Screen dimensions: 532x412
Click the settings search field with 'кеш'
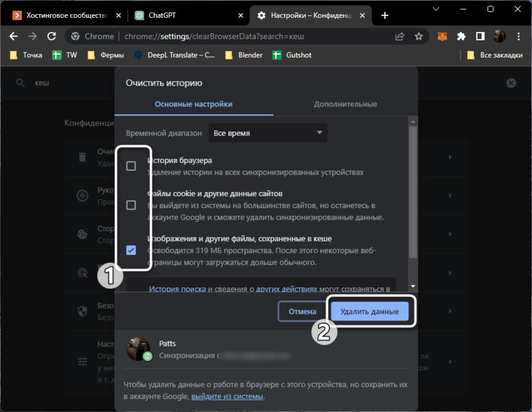point(42,83)
